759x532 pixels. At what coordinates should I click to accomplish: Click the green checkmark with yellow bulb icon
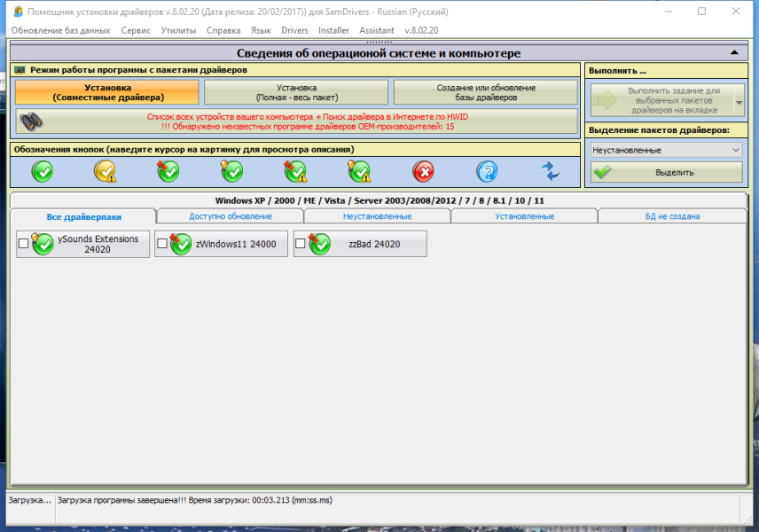click(x=231, y=171)
